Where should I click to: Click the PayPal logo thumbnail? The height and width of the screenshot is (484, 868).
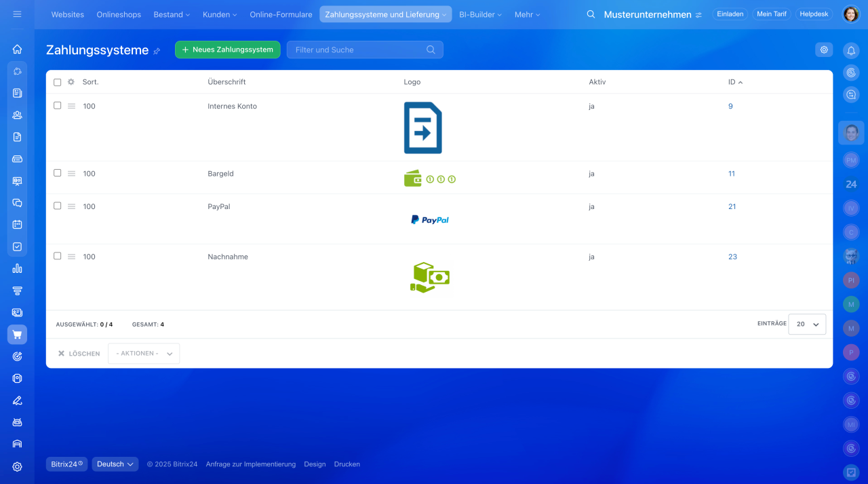pyautogui.click(x=430, y=220)
